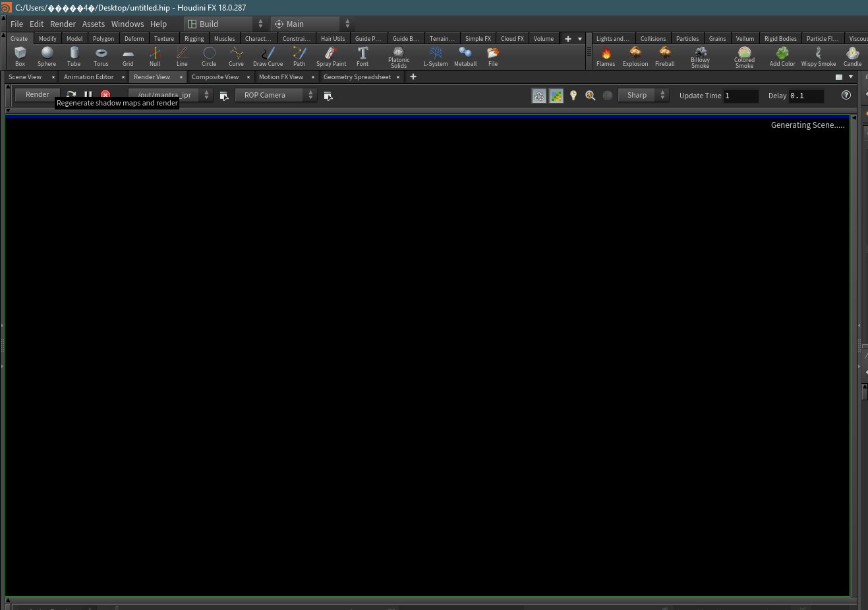The image size is (868, 610).
Task: Switch to the Composite View tab
Action: (x=215, y=77)
